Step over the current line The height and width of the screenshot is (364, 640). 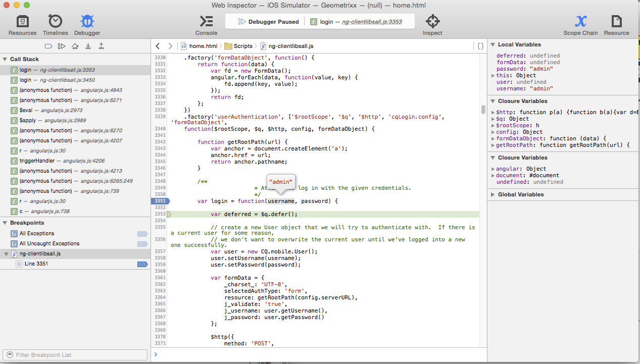click(75, 46)
